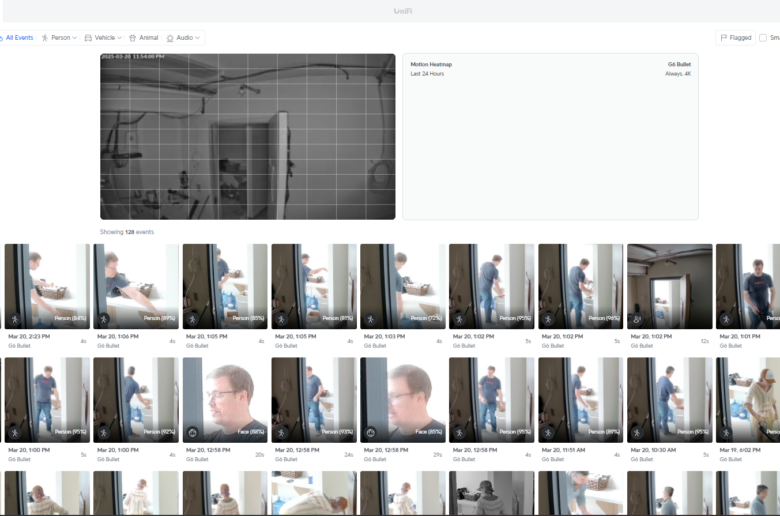
Task: Tick the checkbox next to Flagged button
Action: click(x=763, y=38)
